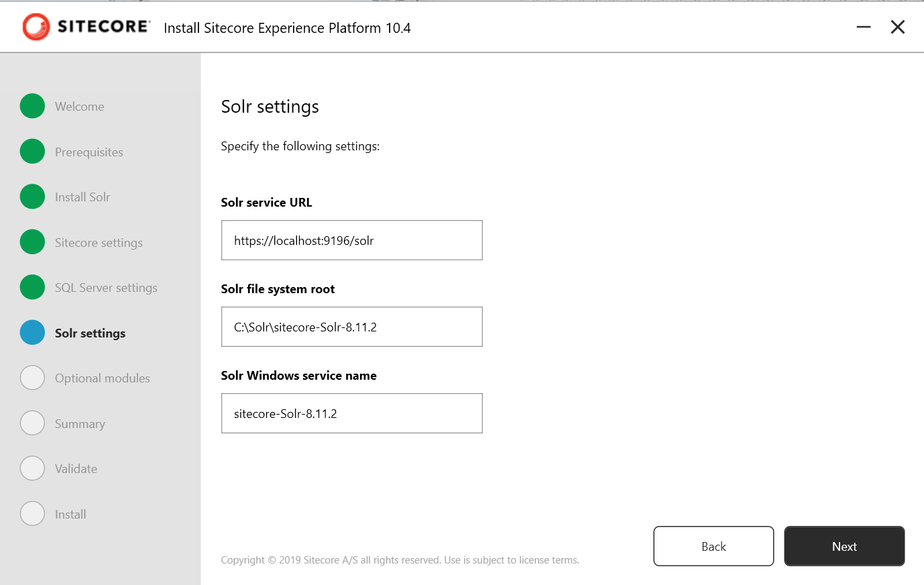Select the Install Solr step label
Viewport: 924px width, 585px height.
pos(82,197)
